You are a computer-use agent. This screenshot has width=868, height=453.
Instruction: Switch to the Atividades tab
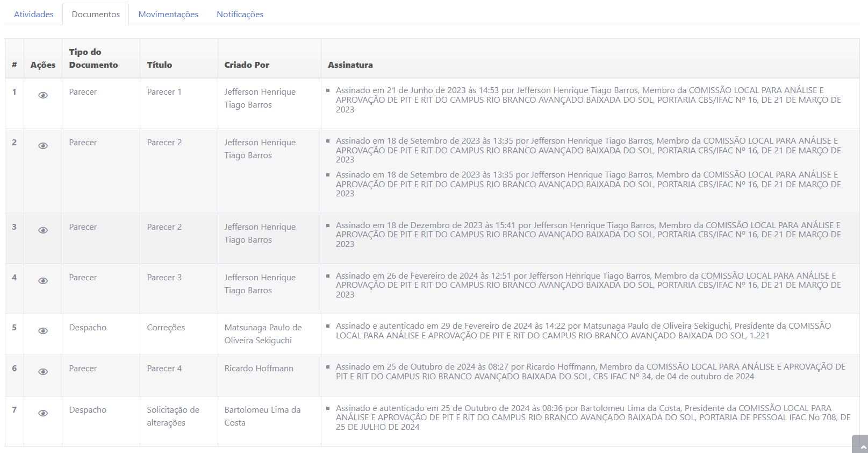[34, 15]
